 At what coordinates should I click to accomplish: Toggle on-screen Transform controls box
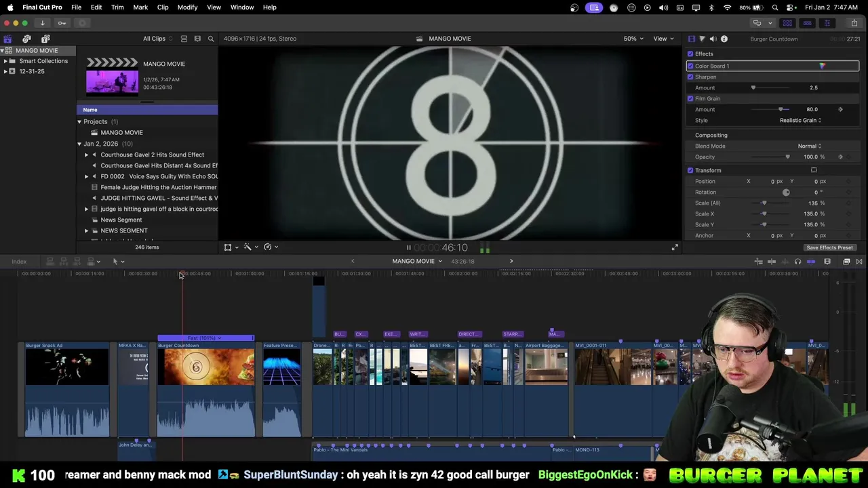(814, 170)
